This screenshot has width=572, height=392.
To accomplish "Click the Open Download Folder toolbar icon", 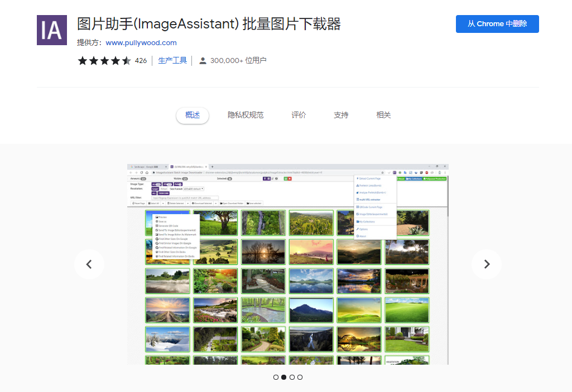I will point(232,204).
